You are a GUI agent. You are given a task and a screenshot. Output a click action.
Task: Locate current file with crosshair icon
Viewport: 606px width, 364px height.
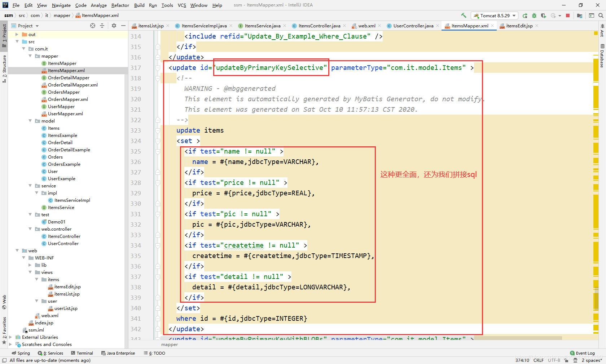click(x=93, y=26)
